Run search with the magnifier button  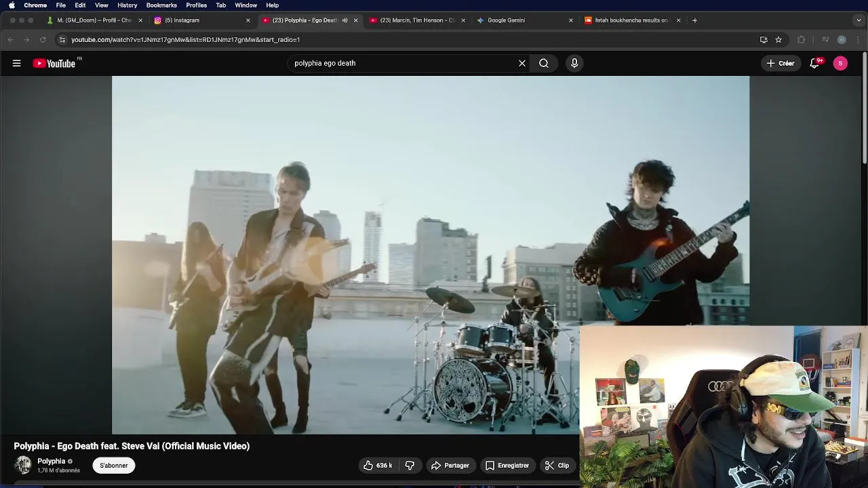(x=544, y=63)
